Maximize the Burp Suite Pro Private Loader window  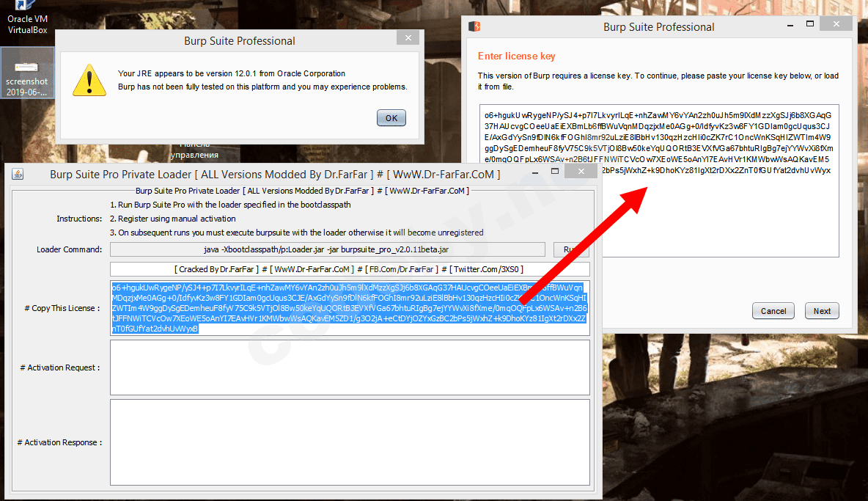555,172
